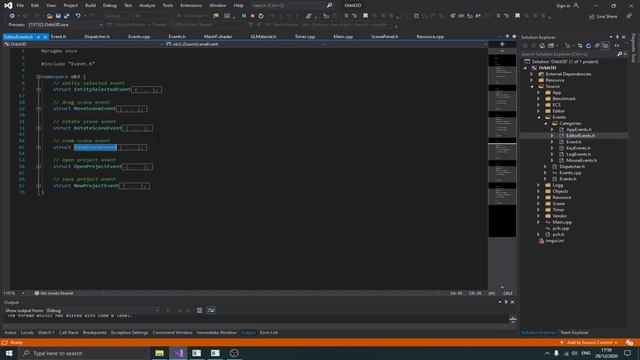The height and width of the screenshot is (360, 640).
Task: Click the Clear All icon in Output panel
Action: click(x=199, y=310)
